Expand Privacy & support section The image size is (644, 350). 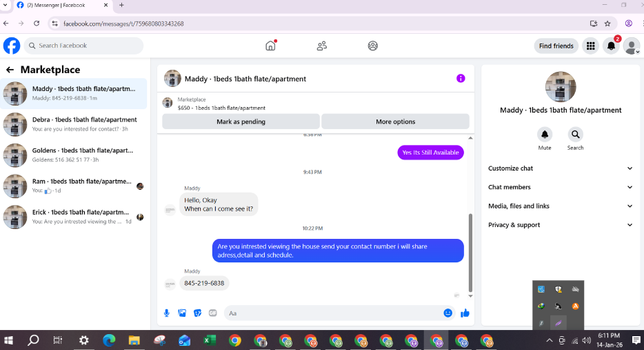click(560, 225)
